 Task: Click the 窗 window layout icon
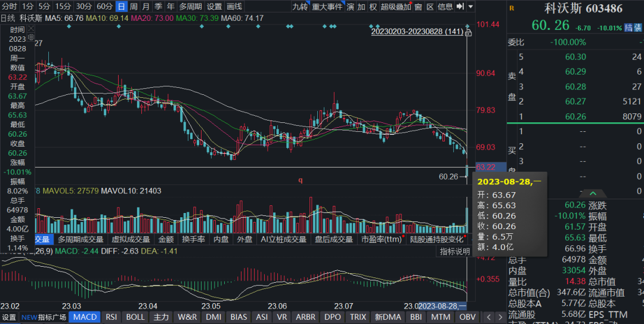(x=419, y=7)
